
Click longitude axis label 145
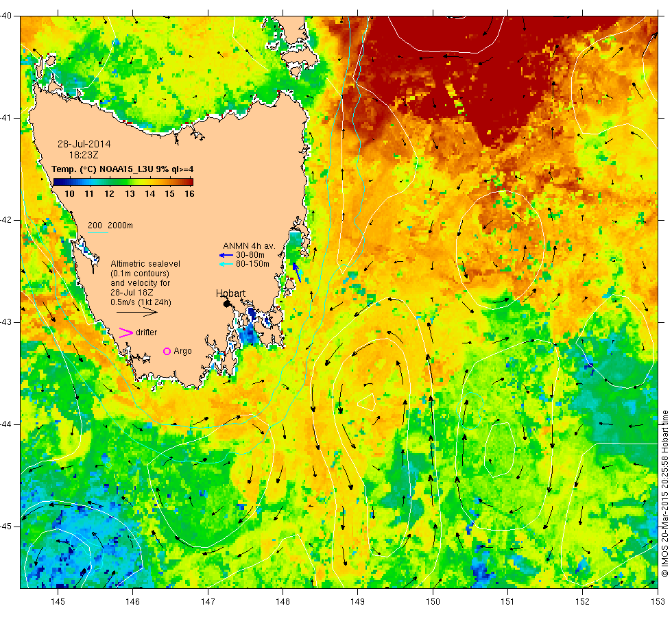coord(58,602)
